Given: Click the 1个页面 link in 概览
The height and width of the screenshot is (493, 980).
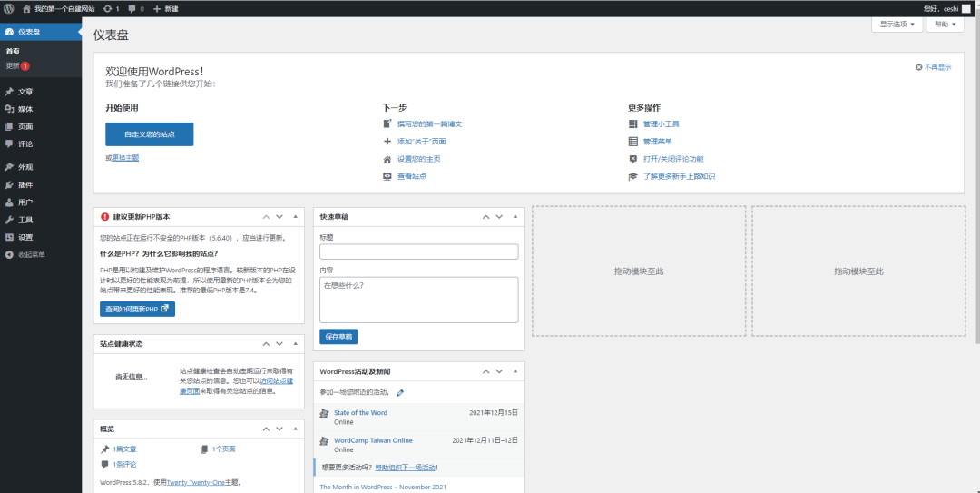Looking at the screenshot, I should tap(224, 449).
